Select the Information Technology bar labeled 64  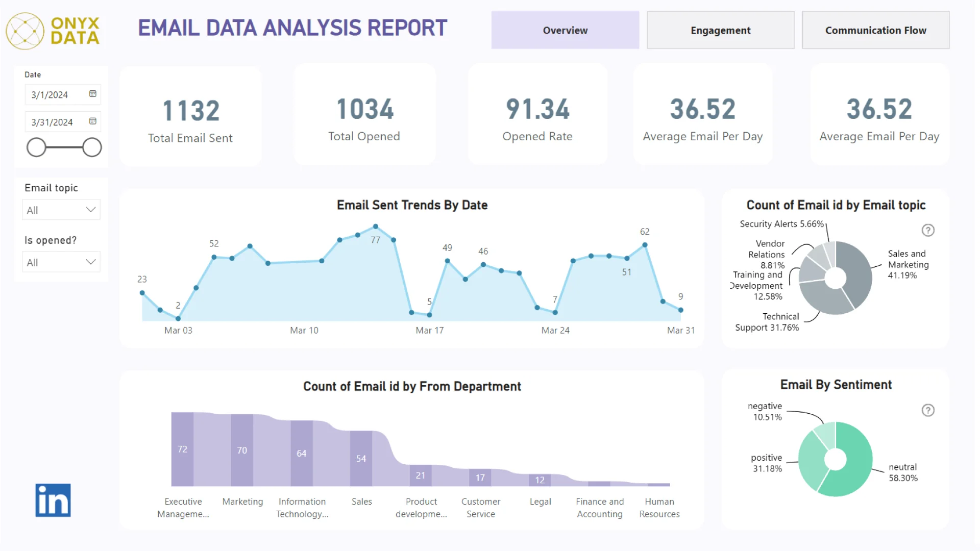(x=302, y=453)
